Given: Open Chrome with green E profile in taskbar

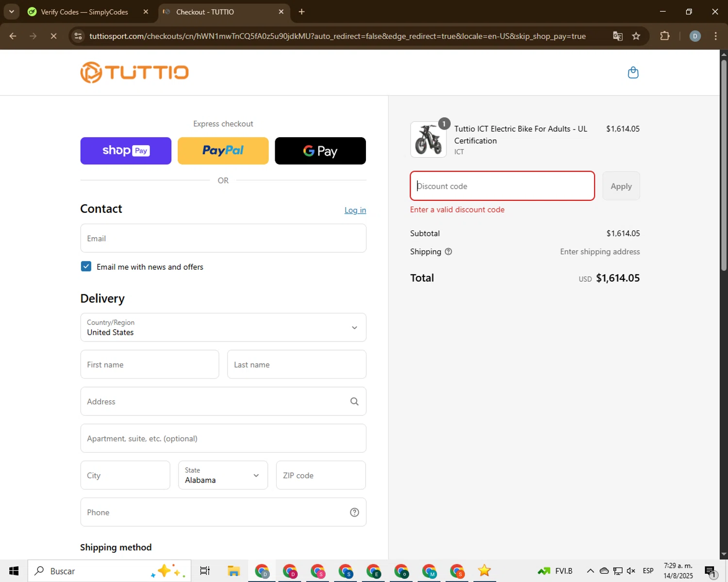Looking at the screenshot, I should (x=374, y=571).
